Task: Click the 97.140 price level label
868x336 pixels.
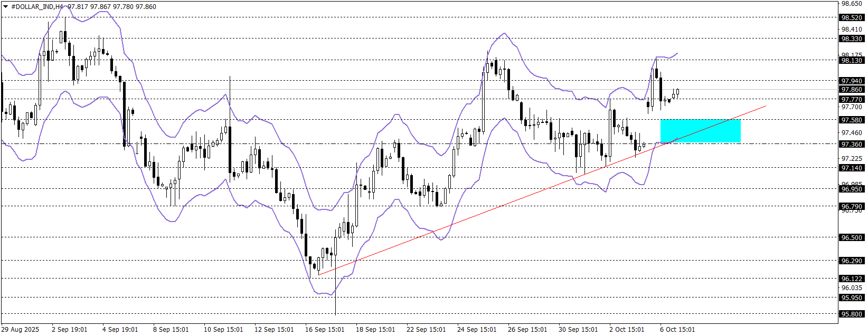Action: click(852, 168)
